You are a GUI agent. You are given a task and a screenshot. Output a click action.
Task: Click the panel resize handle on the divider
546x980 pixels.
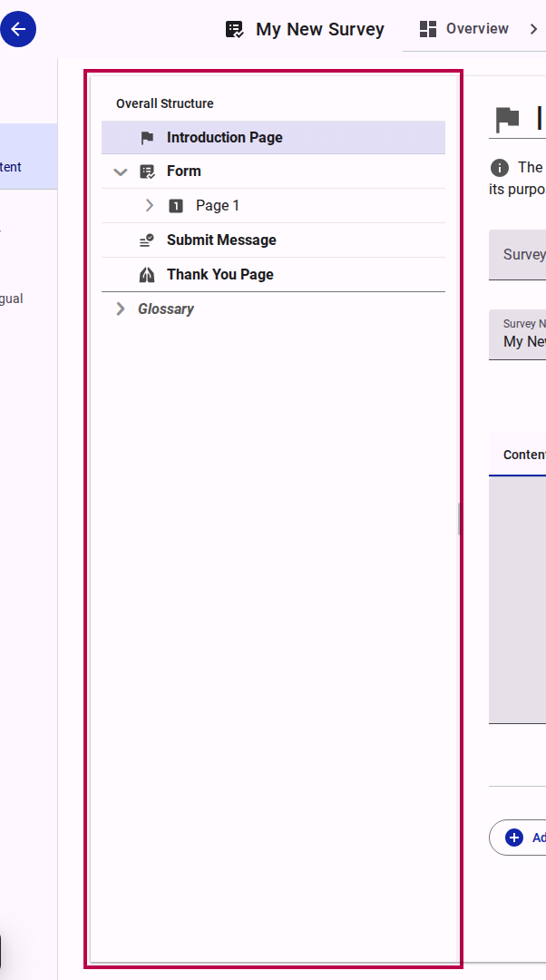[x=459, y=519]
